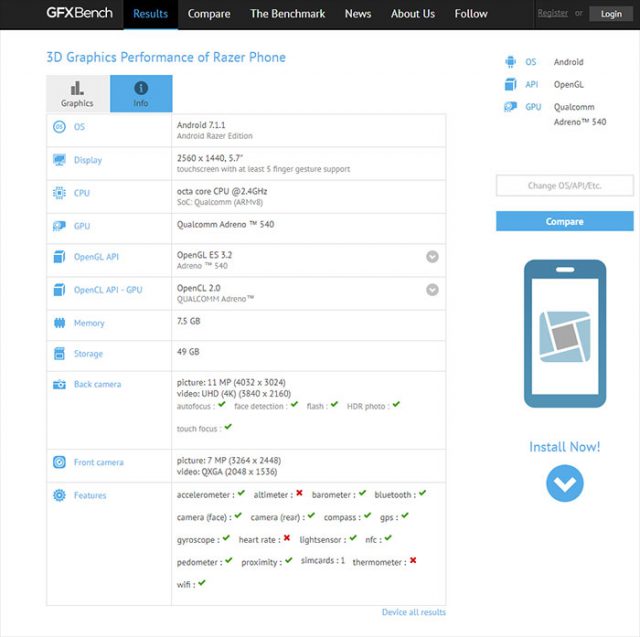
Task: Click the Register link
Action: [x=553, y=13]
